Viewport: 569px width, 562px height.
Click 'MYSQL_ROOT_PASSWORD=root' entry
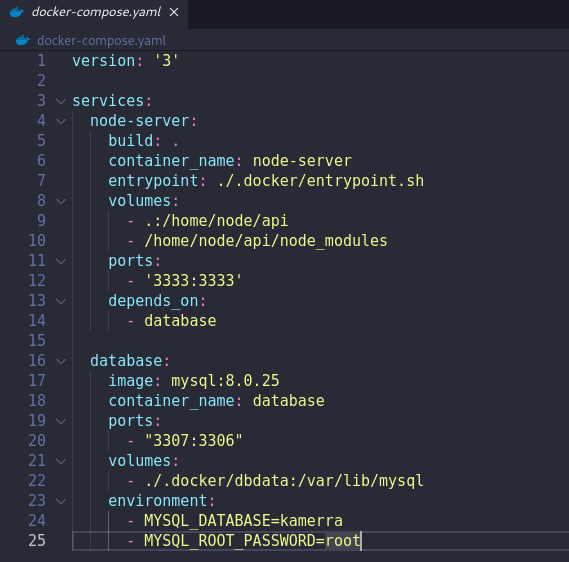click(x=252, y=541)
